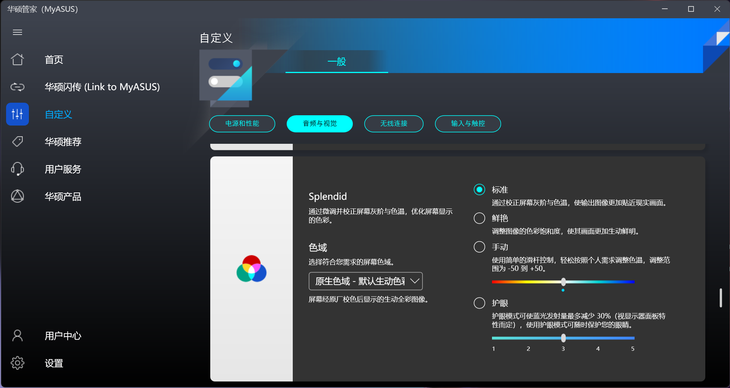This screenshot has height=388, width=730.
Task: Select the 护眼 eye care mode
Action: pyautogui.click(x=479, y=304)
